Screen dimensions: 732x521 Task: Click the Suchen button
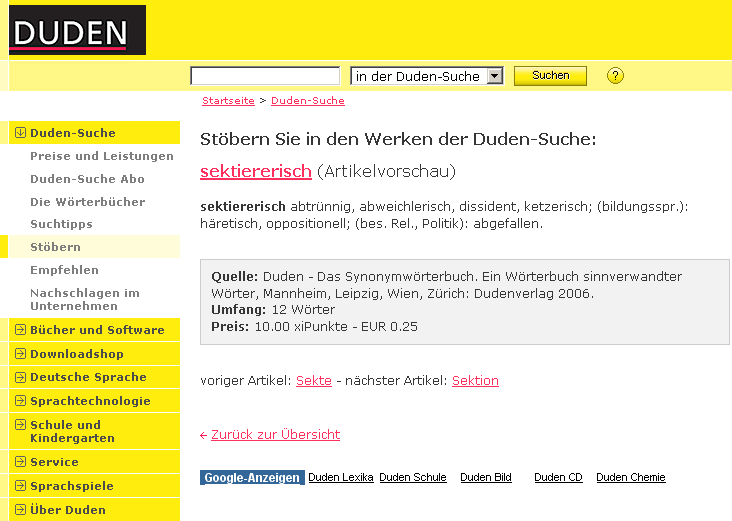(550, 76)
